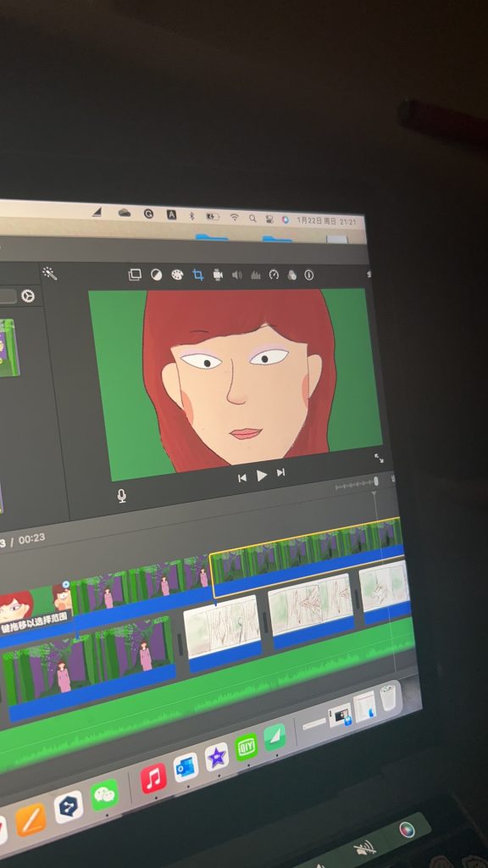Open the color balance half-circle icon

157,275
